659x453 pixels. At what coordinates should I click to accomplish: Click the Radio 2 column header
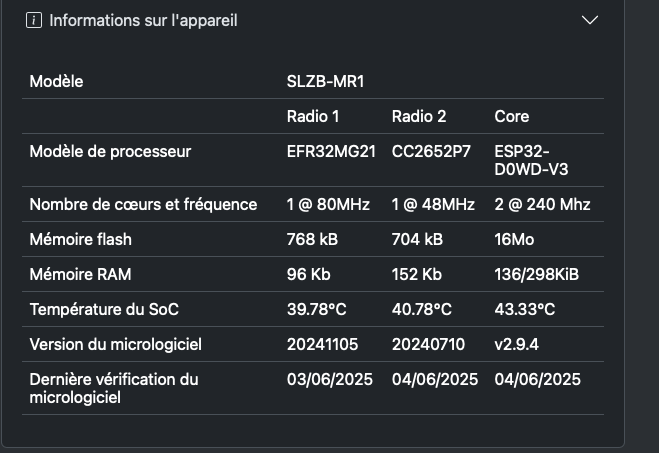(x=419, y=116)
